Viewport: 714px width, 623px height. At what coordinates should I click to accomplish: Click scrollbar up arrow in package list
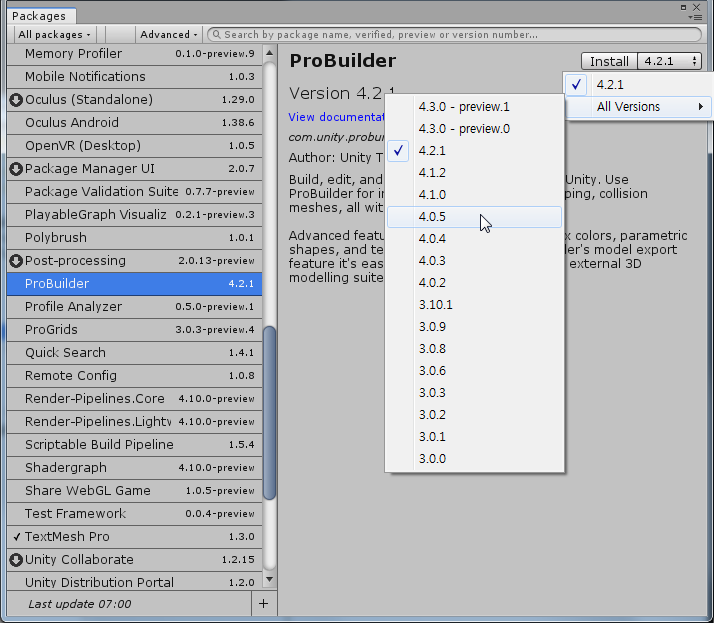270,53
